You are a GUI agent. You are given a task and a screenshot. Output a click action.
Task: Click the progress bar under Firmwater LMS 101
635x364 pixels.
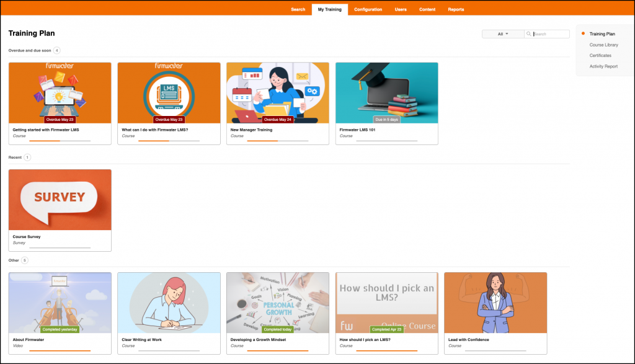click(387, 141)
